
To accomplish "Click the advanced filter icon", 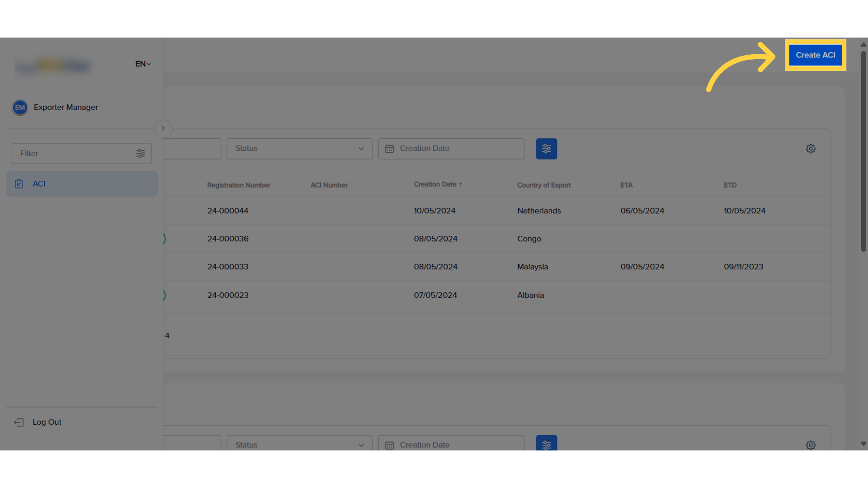I will pyautogui.click(x=547, y=149).
